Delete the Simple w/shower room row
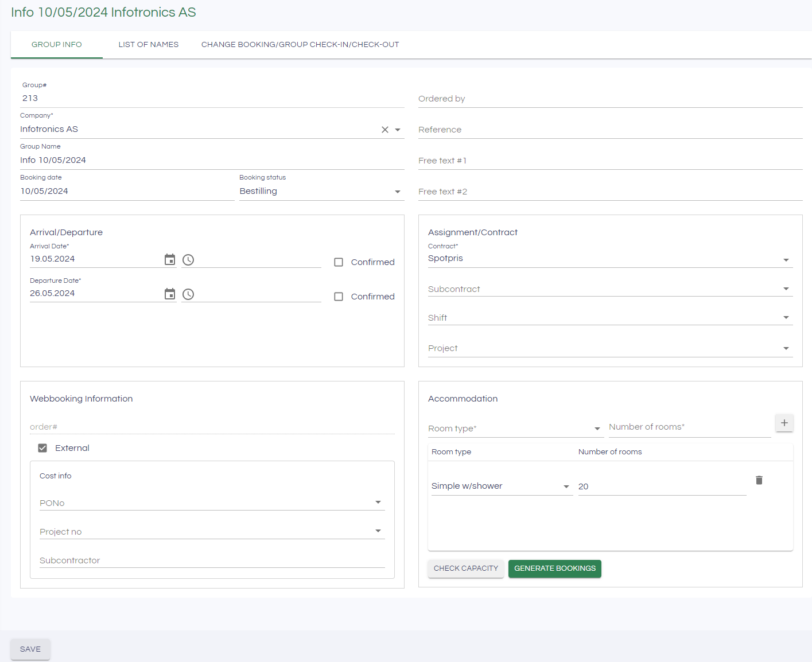This screenshot has height=662, width=812. click(759, 480)
